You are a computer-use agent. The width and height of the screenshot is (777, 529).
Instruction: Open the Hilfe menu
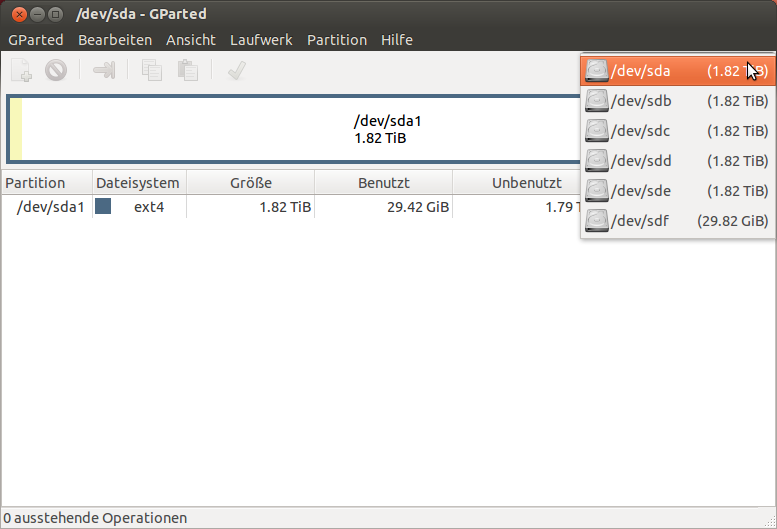[397, 40]
